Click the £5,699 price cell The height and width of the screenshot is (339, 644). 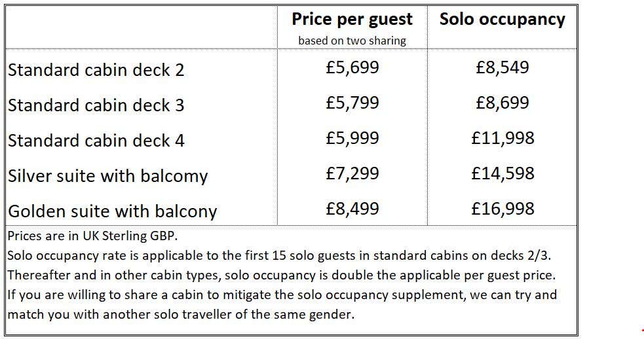[352, 67]
